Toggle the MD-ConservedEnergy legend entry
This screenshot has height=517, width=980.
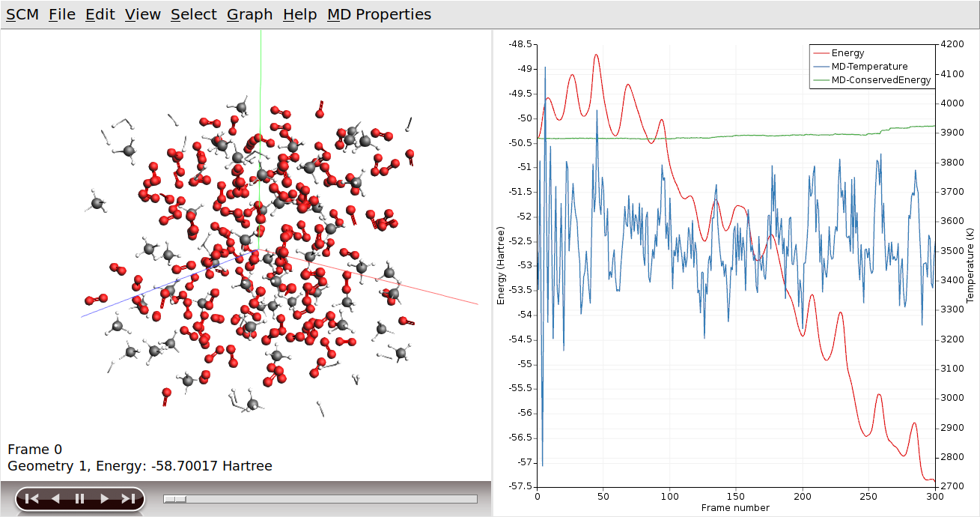(880, 79)
